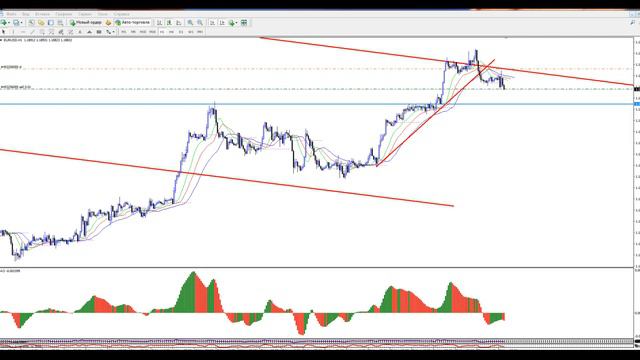Image resolution: width=640 pixels, height=360 pixels.
Task: Select the steep red rising trendline
Action: pyautogui.click(x=436, y=113)
